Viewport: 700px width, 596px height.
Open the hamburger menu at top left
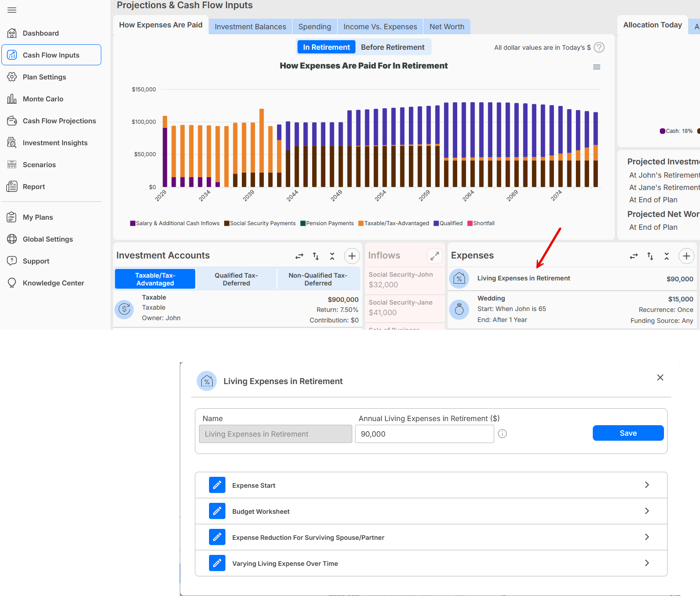point(12,10)
